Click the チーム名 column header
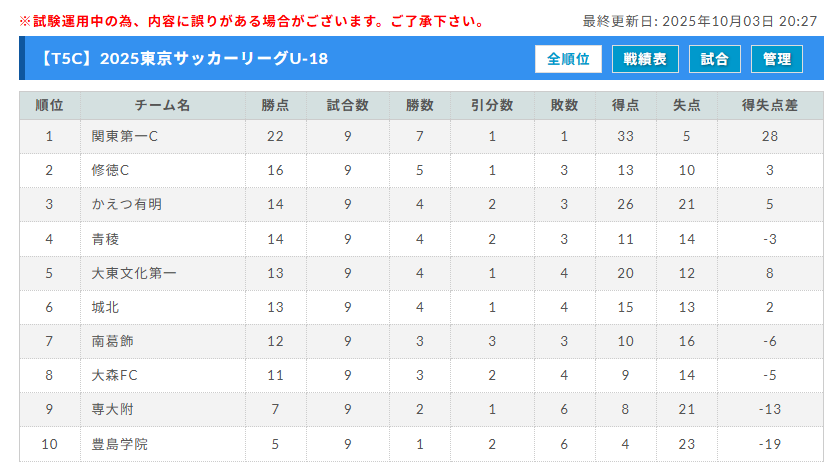The height and width of the screenshot is (473, 837). coord(162,106)
